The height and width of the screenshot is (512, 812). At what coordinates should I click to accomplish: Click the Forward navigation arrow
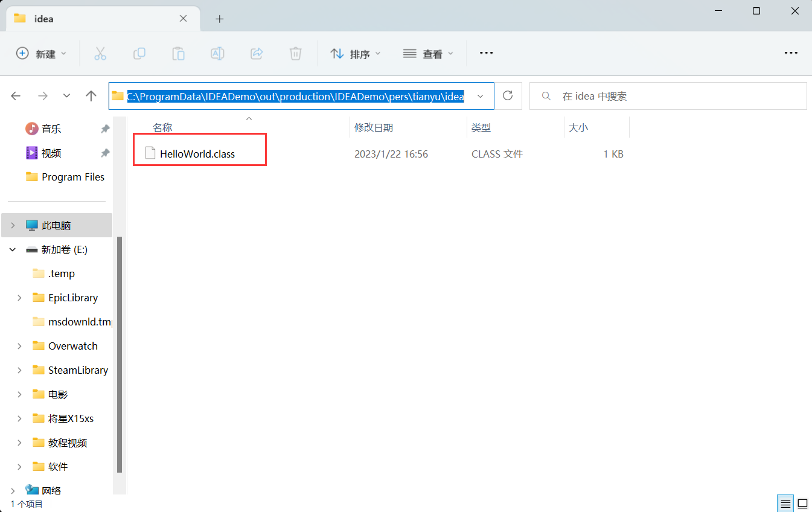(43, 96)
